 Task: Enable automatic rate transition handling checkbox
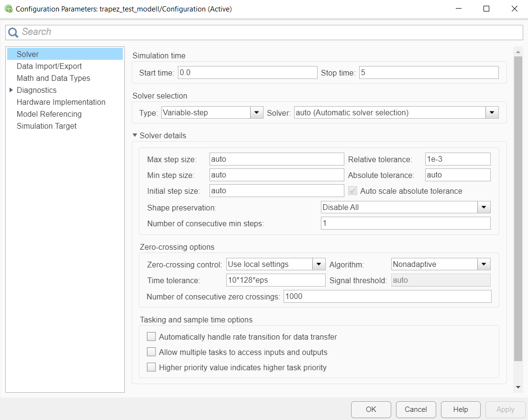[x=152, y=337]
